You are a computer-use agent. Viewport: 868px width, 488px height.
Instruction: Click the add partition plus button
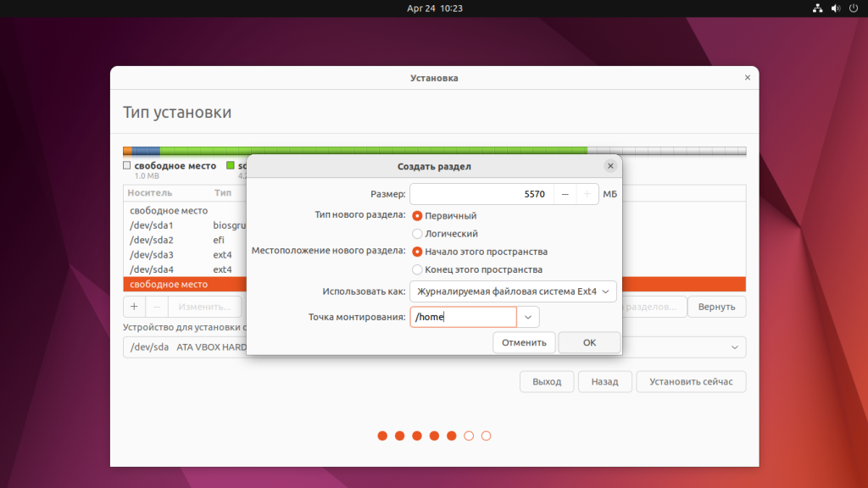pos(134,307)
